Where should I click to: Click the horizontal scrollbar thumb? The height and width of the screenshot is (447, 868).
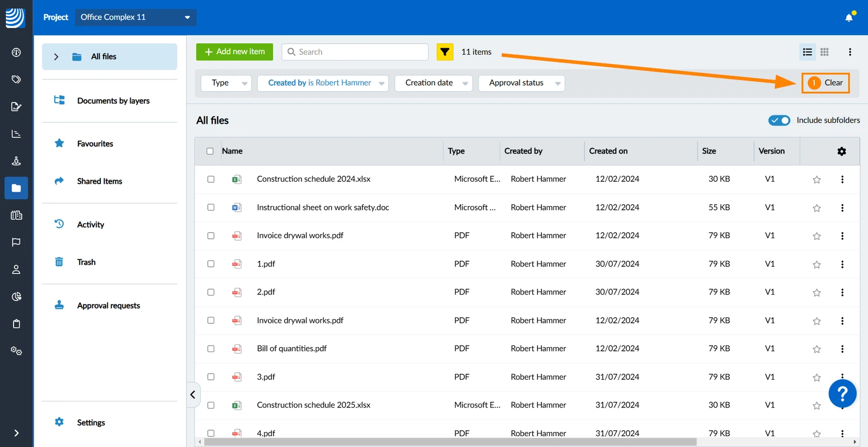pos(450,442)
